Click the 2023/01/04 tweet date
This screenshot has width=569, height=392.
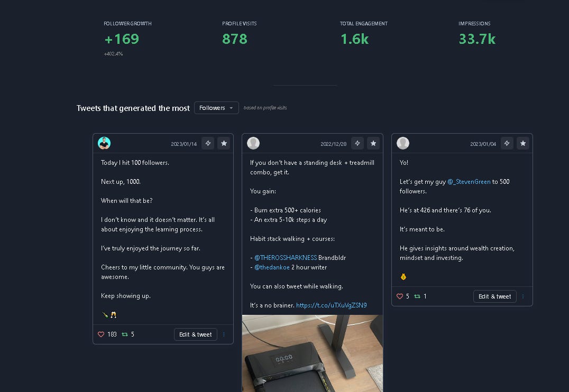pyautogui.click(x=483, y=144)
